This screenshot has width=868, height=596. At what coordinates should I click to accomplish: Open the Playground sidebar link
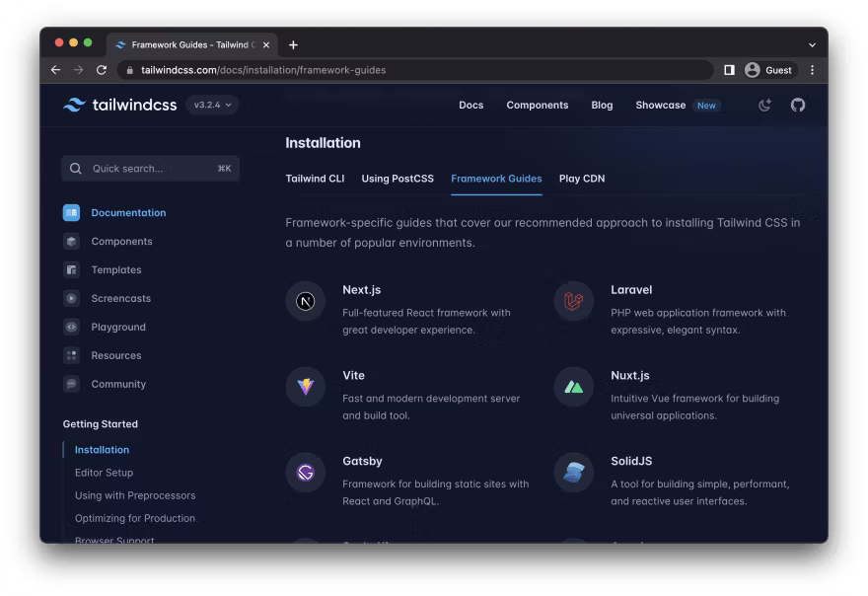(x=118, y=327)
